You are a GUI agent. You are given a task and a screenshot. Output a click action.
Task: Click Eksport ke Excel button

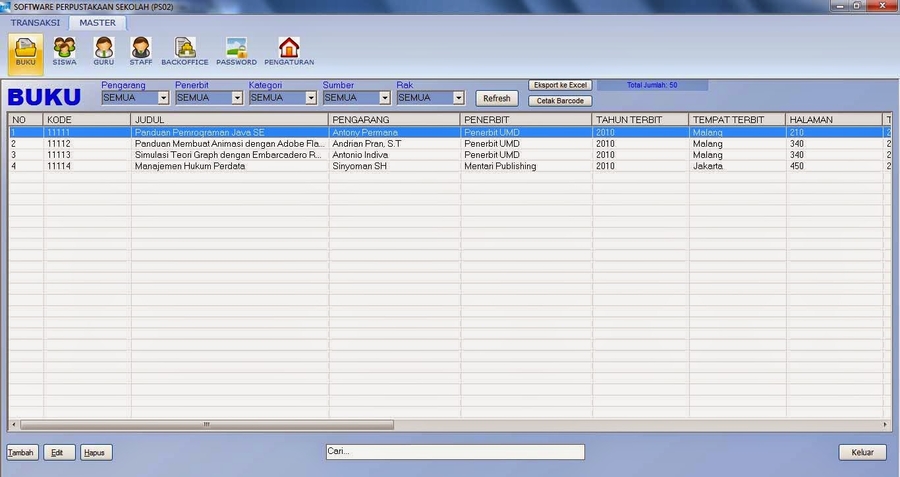click(559, 85)
